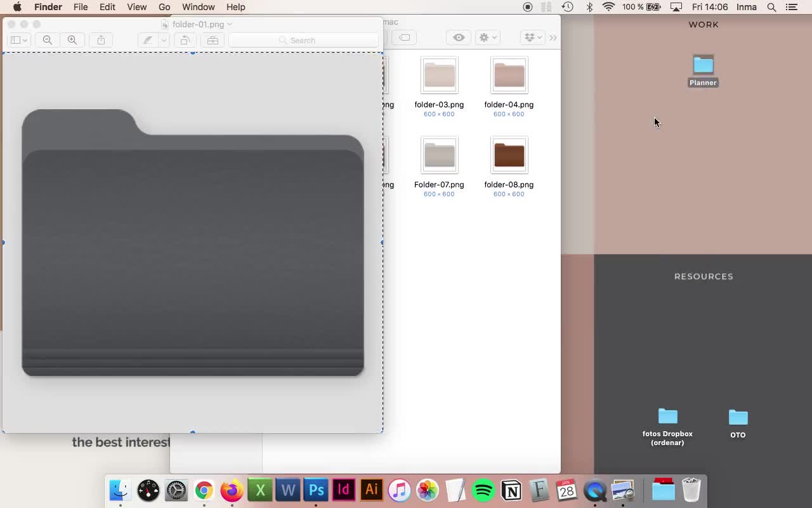Image resolution: width=812 pixels, height=508 pixels.
Task: Open the Wi-Fi status menu
Action: [x=609, y=7]
